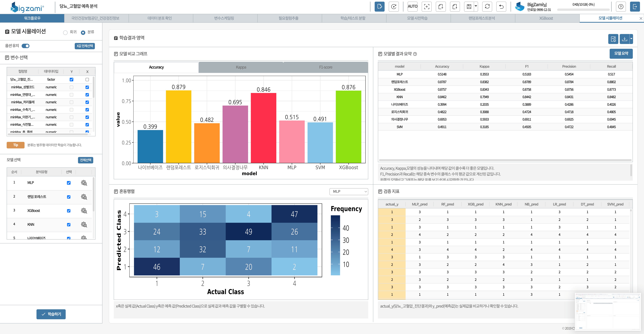Click the Bigzami logo

pyautogui.click(x=27, y=7)
